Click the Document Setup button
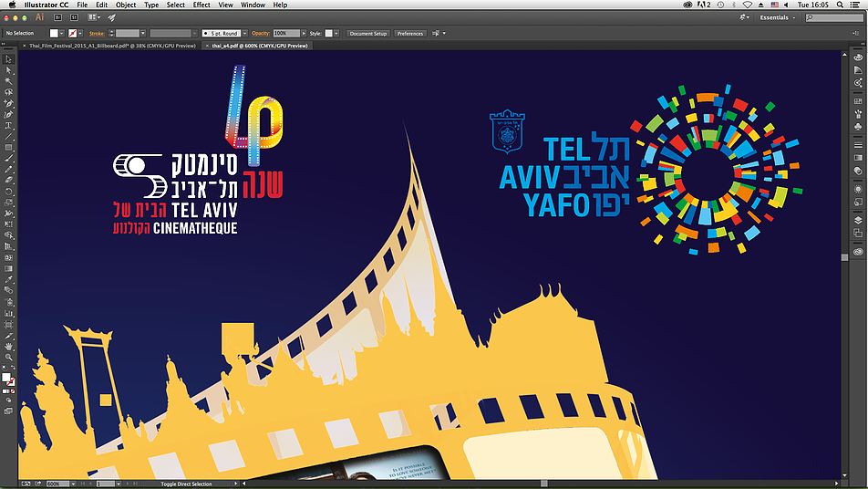 click(x=368, y=34)
